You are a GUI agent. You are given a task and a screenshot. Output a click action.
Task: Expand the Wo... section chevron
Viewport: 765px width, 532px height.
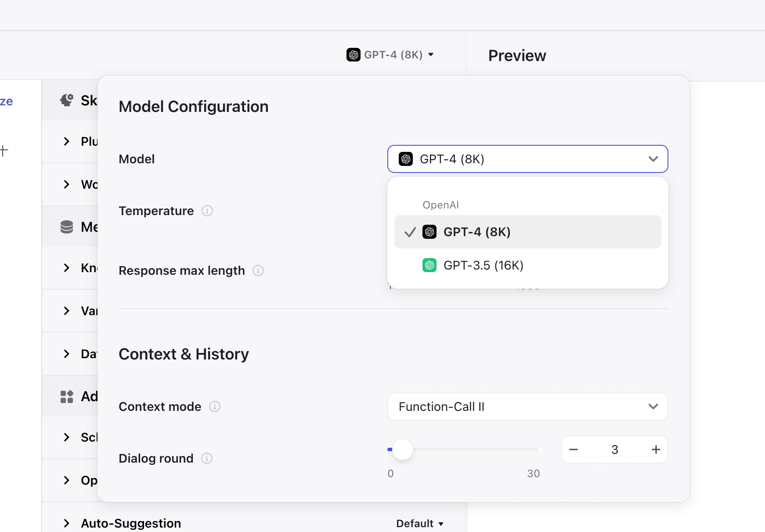point(66,184)
